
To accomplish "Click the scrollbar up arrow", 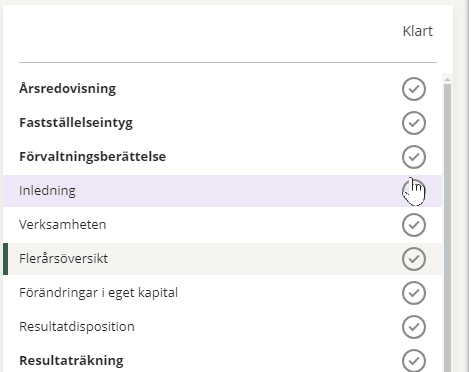I will pos(447,79).
